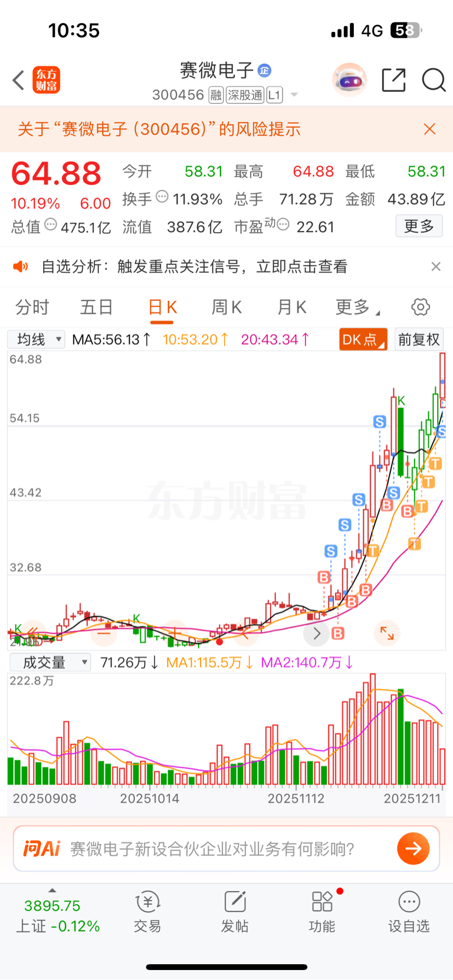Screen dimensions: 453x980
Task: Open search with the magnifier icon
Action: (434, 80)
